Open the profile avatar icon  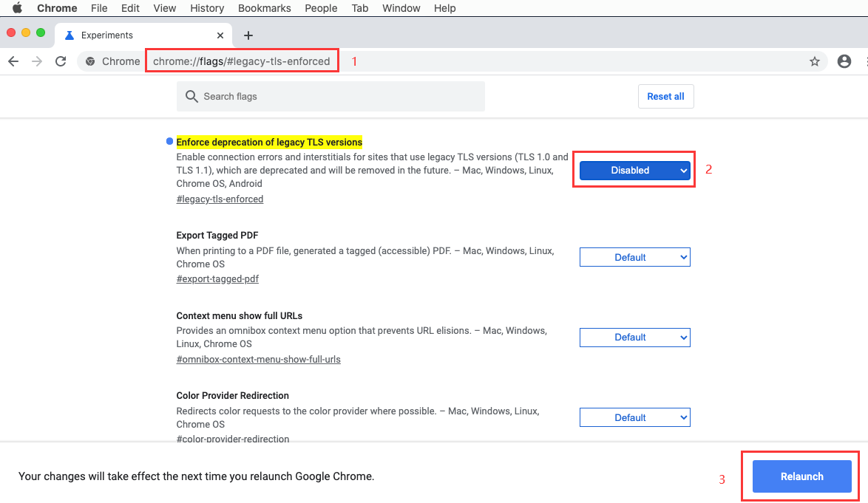844,61
